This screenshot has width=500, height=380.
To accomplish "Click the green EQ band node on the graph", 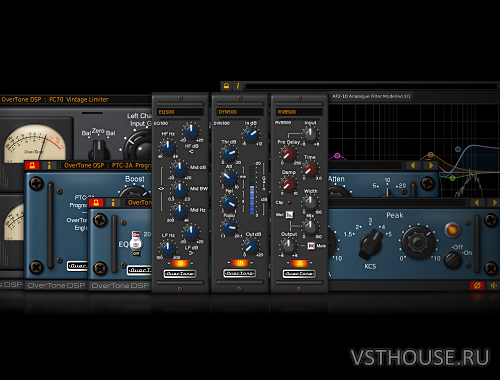I will pos(452,178).
